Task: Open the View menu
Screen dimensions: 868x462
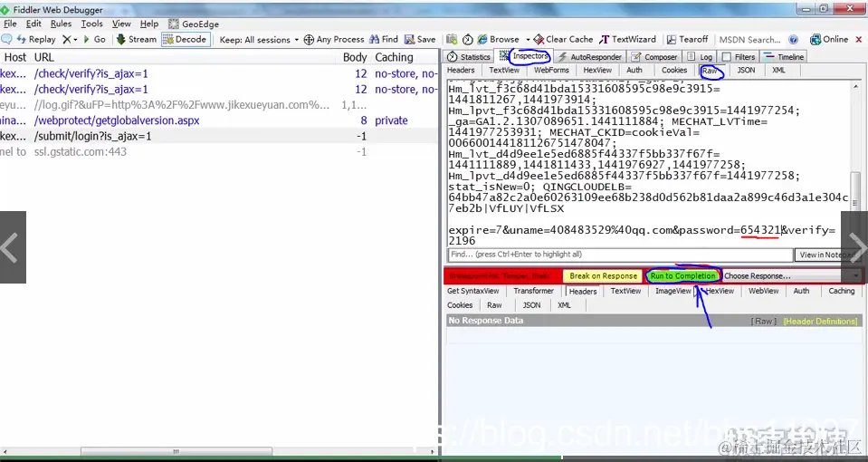Action: click(121, 24)
